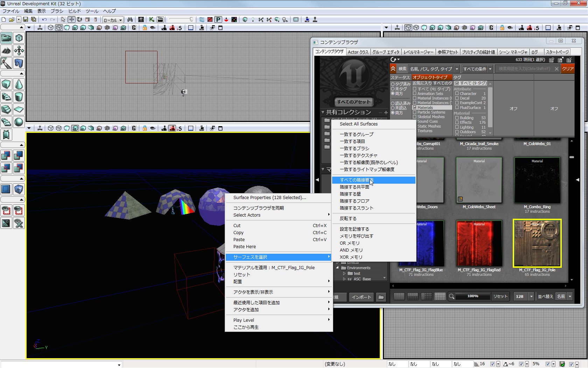This screenshot has height=368, width=588.
Task: Open the ローカル coordinate system dropdown
Action: tap(113, 20)
